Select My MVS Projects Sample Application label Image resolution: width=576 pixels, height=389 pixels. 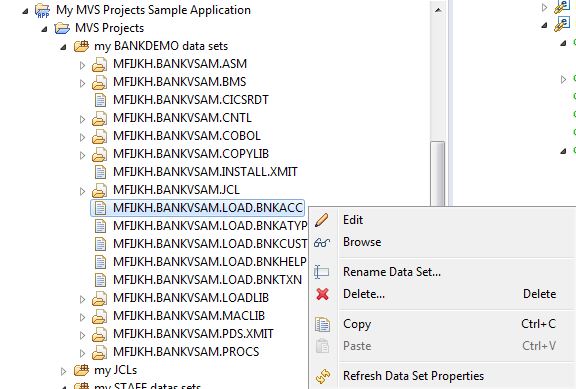153,10
